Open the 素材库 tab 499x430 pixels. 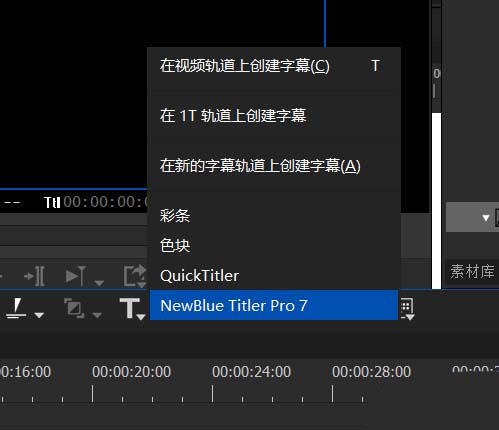[472, 271]
